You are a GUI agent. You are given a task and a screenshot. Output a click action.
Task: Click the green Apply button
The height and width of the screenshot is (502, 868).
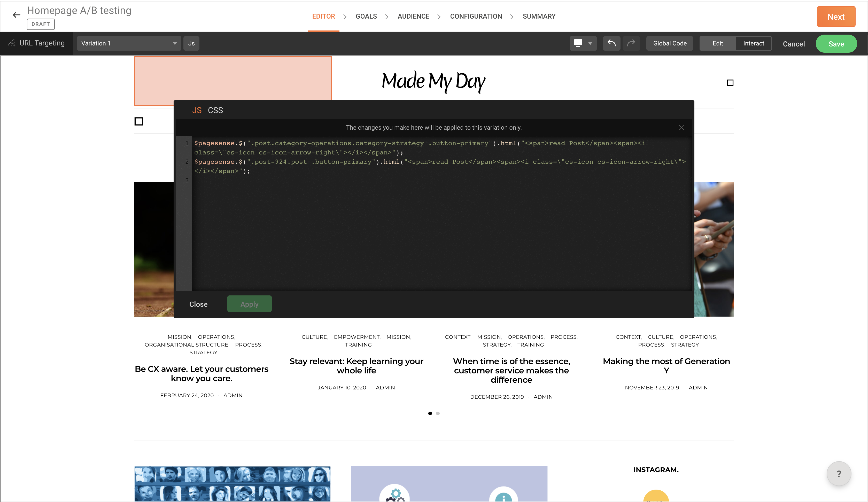tap(249, 304)
